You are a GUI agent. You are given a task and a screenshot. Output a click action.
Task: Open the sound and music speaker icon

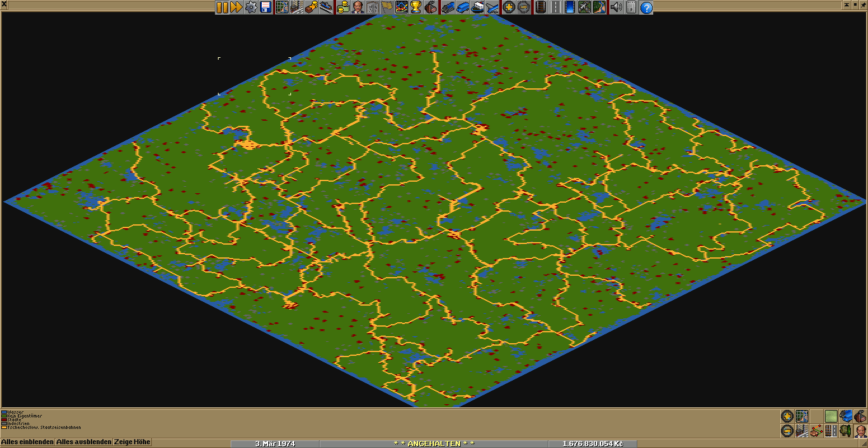click(616, 7)
